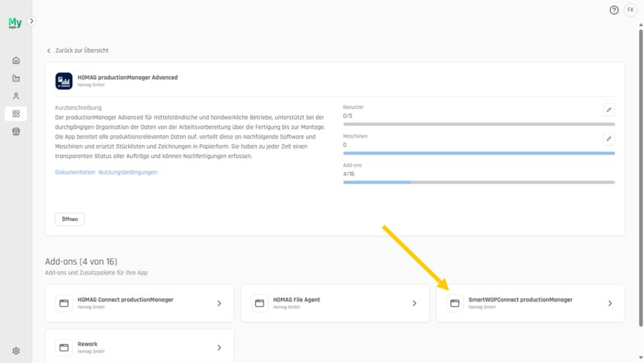The width and height of the screenshot is (644, 363).
Task: Open the user person icon in sidebar
Action: point(16,96)
